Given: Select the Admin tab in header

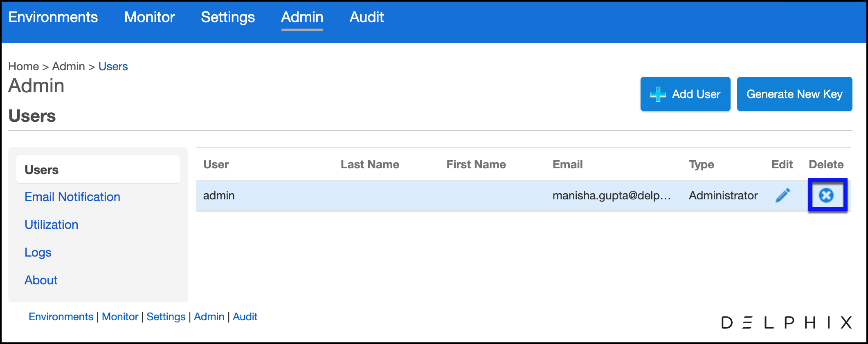Looking at the screenshot, I should click(x=302, y=17).
